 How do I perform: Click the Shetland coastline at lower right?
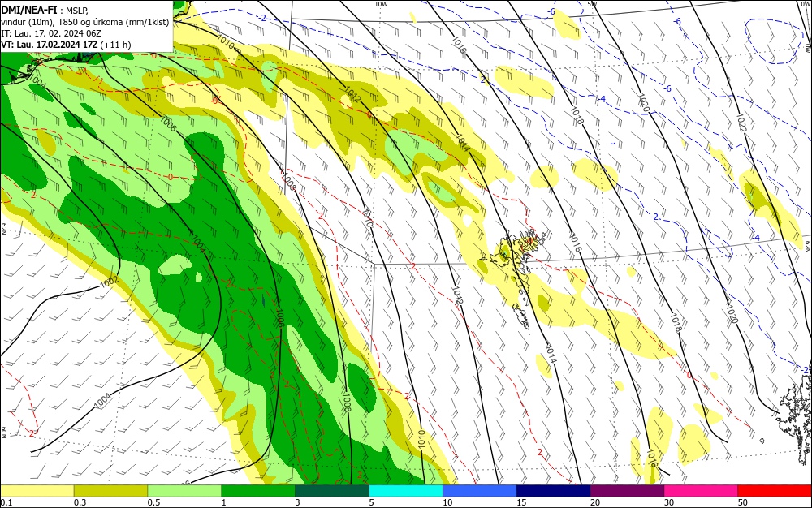[x=795, y=419]
